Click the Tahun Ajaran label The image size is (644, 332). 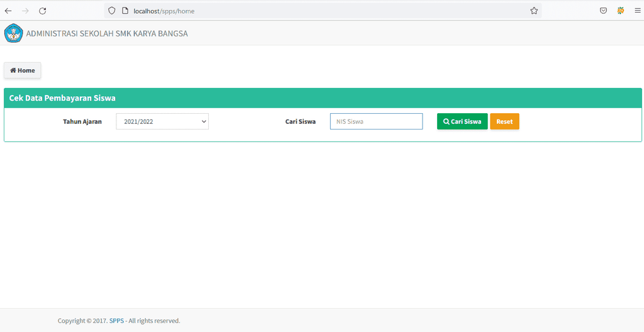82,121
